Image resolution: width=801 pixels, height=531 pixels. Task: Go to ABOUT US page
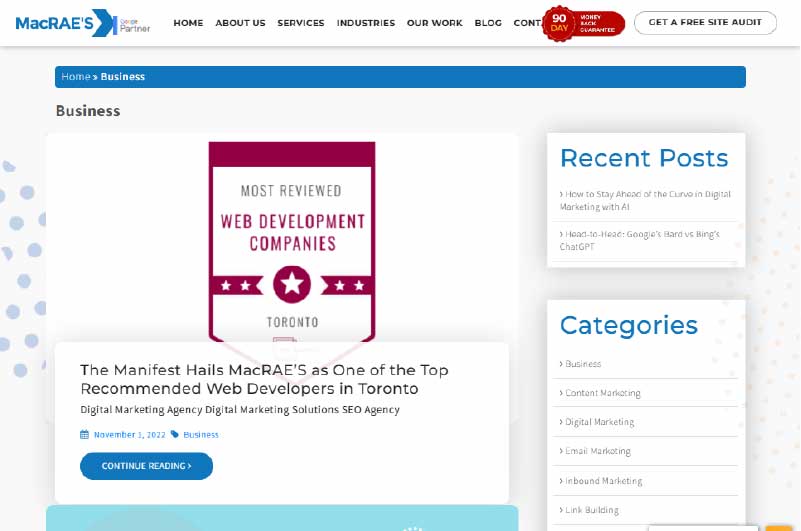click(x=240, y=23)
